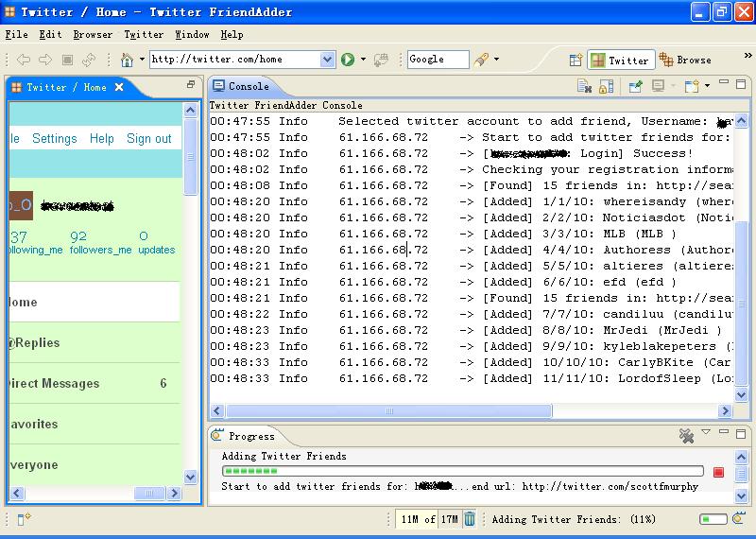The height and width of the screenshot is (539, 756).
Task: Open progress view icon in status bar
Action: 739,519
